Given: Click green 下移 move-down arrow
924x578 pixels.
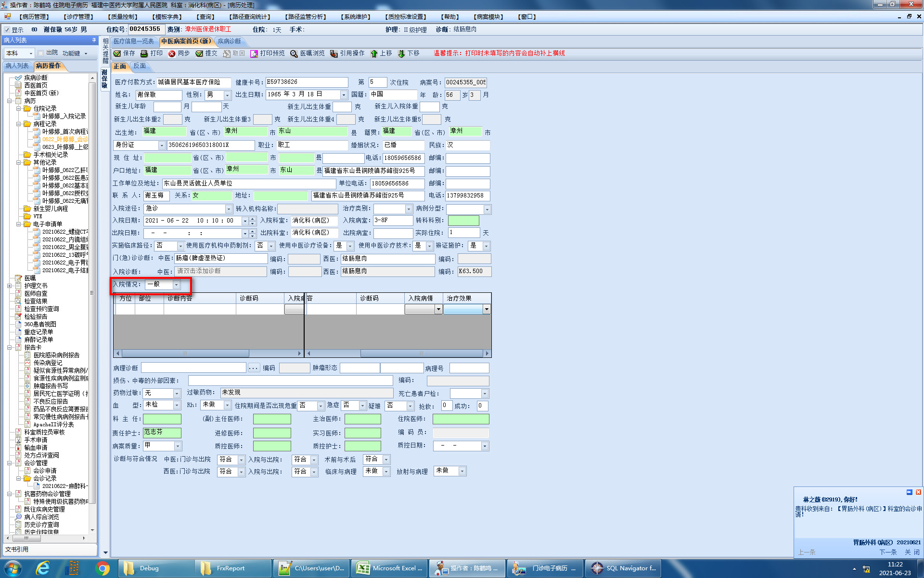Looking at the screenshot, I should click(401, 53).
